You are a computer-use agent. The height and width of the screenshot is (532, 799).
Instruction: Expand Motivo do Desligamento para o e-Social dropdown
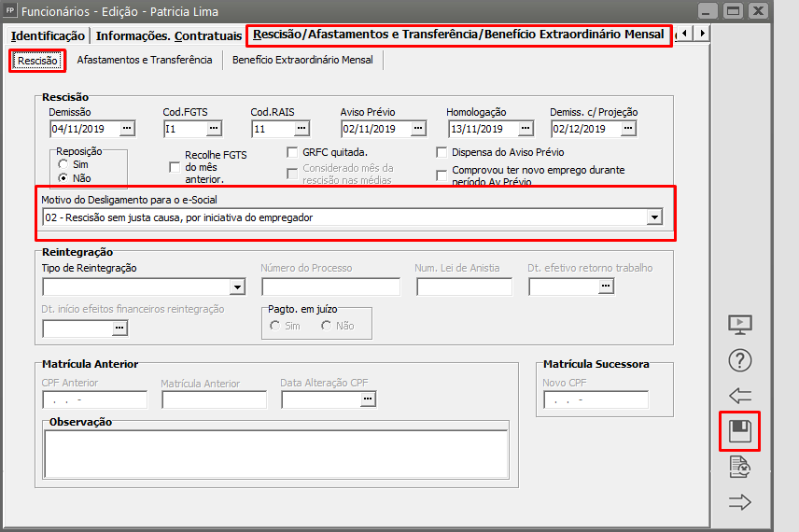pos(654,217)
